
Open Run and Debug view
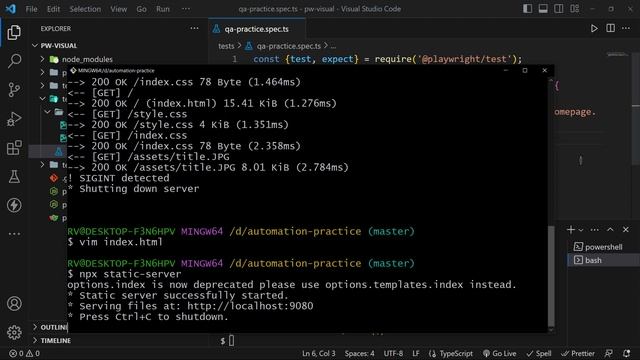14,119
